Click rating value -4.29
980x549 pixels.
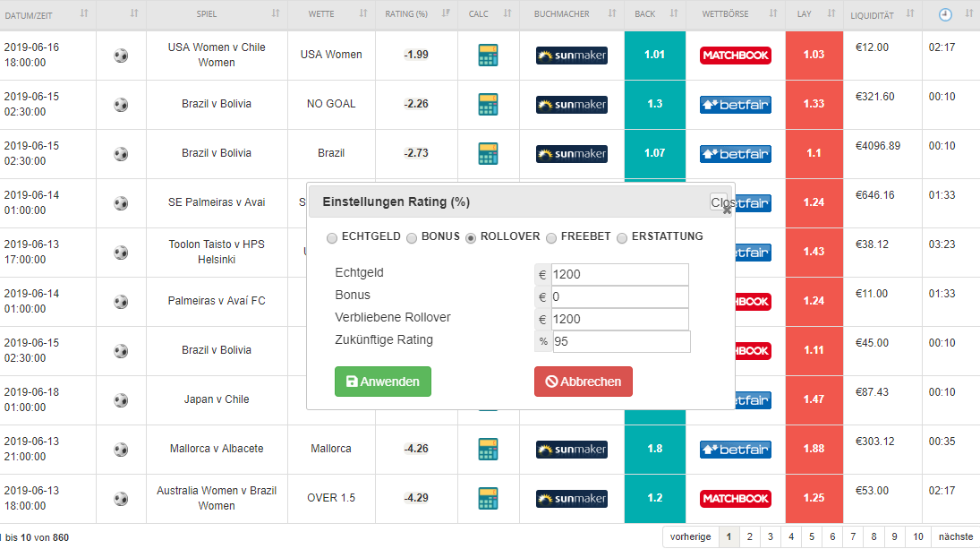click(416, 498)
